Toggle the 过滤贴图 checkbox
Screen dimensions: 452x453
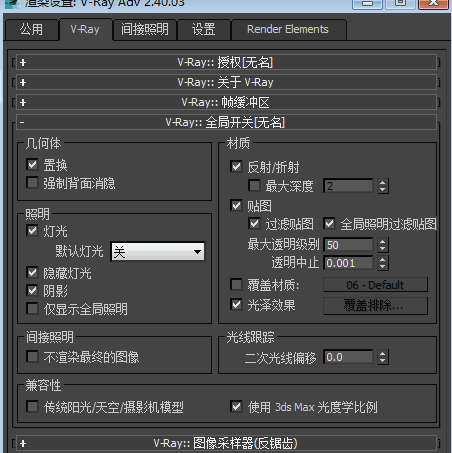tap(254, 223)
